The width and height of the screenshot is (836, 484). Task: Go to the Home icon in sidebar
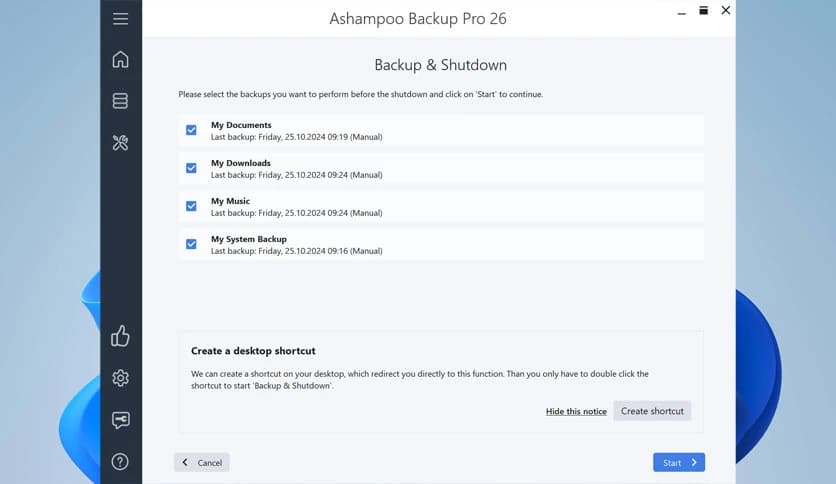[x=120, y=59]
